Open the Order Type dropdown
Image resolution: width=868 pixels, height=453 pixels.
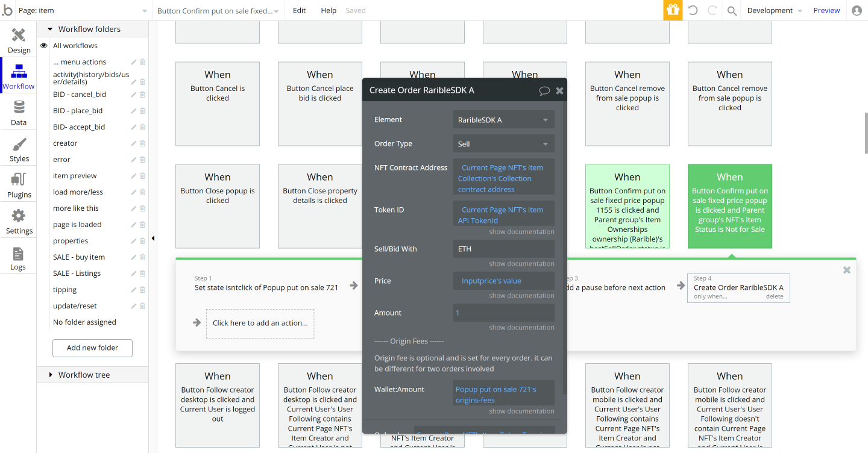(503, 143)
